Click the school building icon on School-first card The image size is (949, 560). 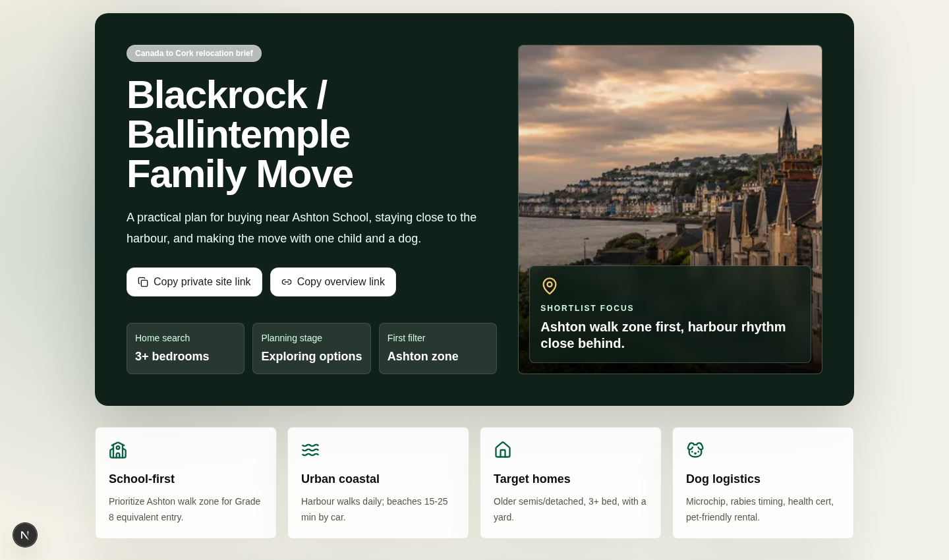[118, 450]
